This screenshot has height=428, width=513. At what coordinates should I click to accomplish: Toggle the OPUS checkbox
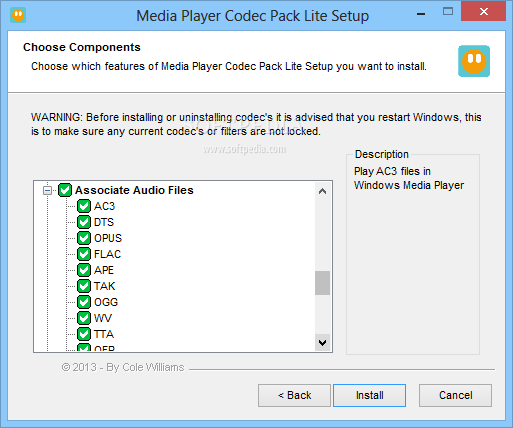84,238
